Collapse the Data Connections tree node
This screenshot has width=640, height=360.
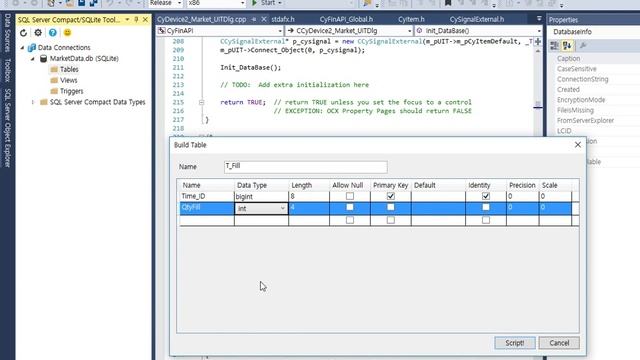pyautogui.click(x=22, y=48)
